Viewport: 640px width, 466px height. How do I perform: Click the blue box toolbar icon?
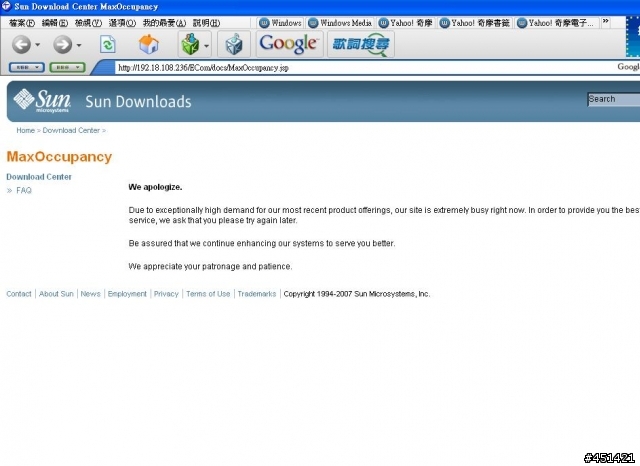[x=234, y=44]
